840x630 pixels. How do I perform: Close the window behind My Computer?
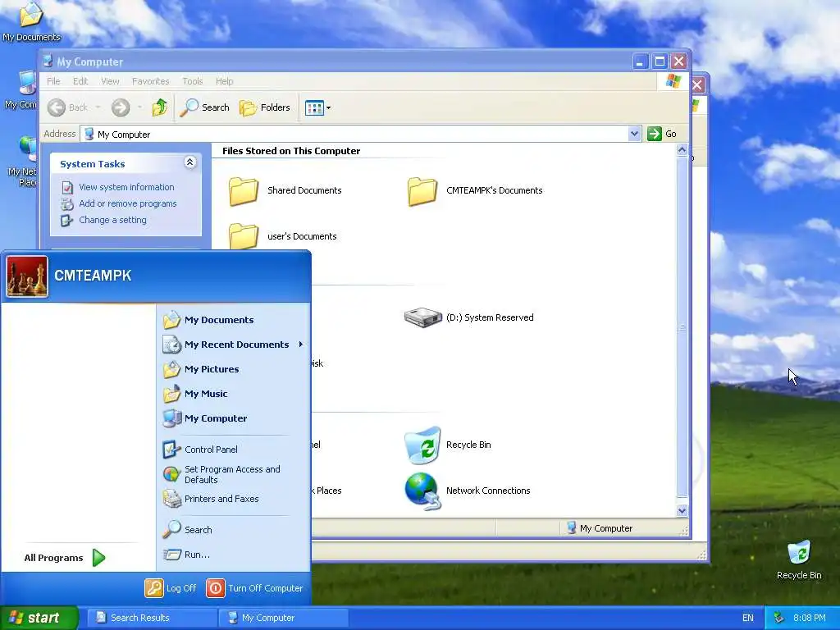[698, 84]
